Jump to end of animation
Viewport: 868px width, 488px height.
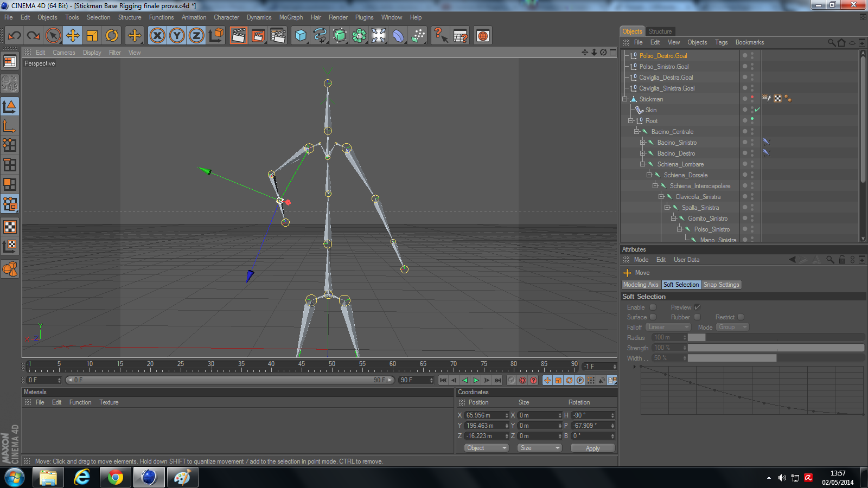coord(497,380)
